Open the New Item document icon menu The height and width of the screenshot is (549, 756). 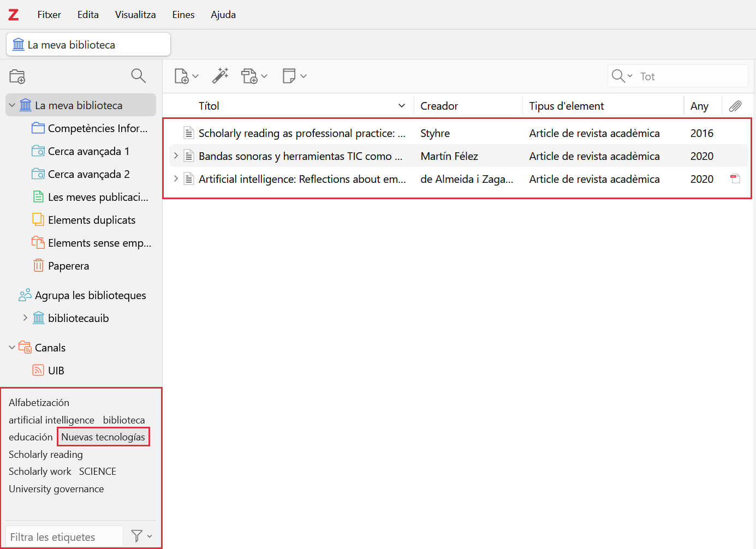pyautogui.click(x=181, y=76)
